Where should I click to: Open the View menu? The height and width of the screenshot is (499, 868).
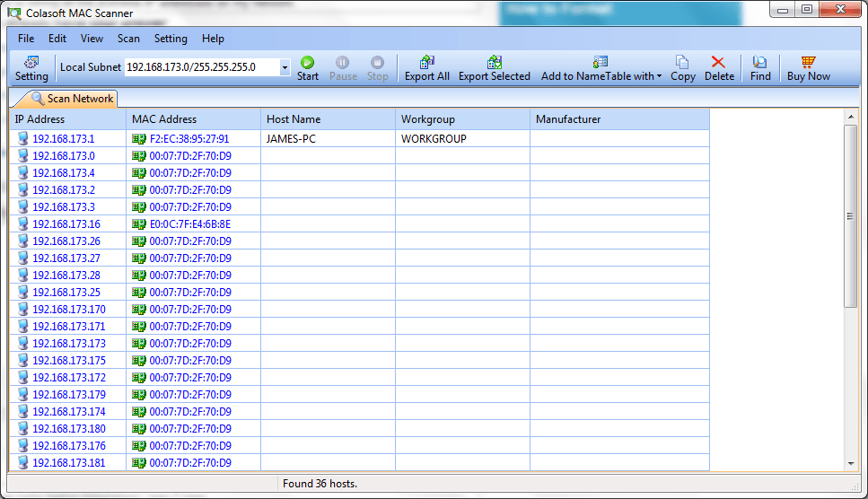(x=92, y=39)
